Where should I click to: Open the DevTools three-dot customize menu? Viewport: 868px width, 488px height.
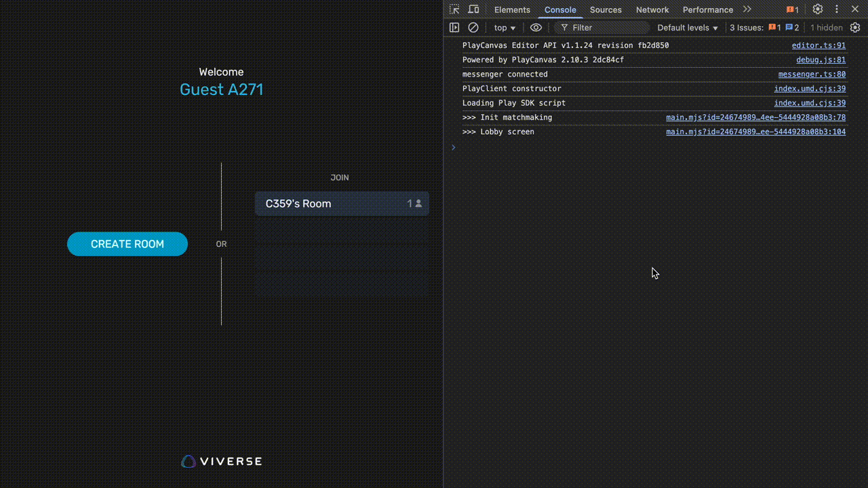[837, 9]
